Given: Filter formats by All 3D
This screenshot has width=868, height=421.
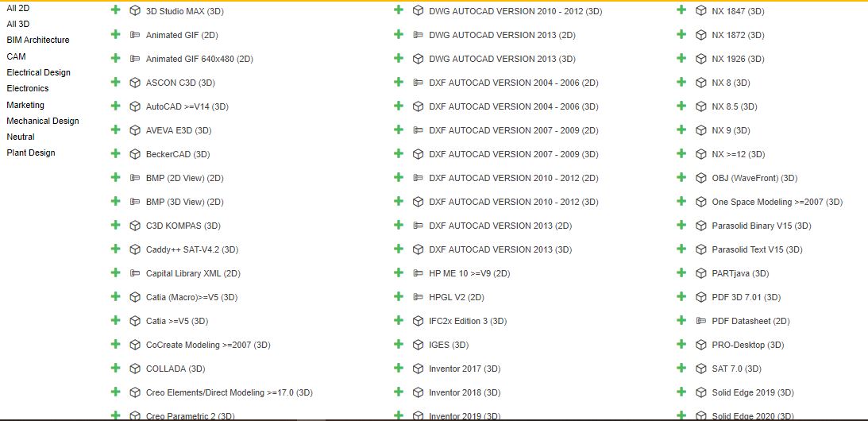Looking at the screenshot, I should coord(18,24).
